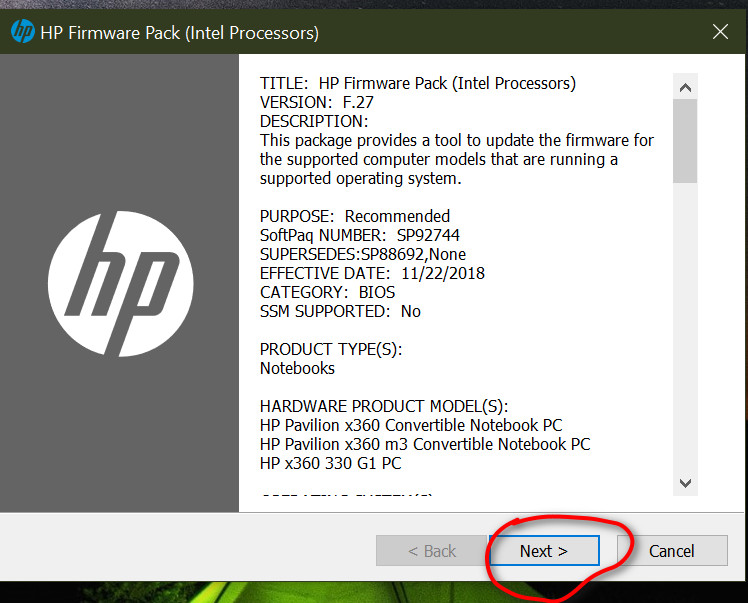Click the 'DESCRIPTION:' label
This screenshot has height=603, width=748.
[314, 121]
